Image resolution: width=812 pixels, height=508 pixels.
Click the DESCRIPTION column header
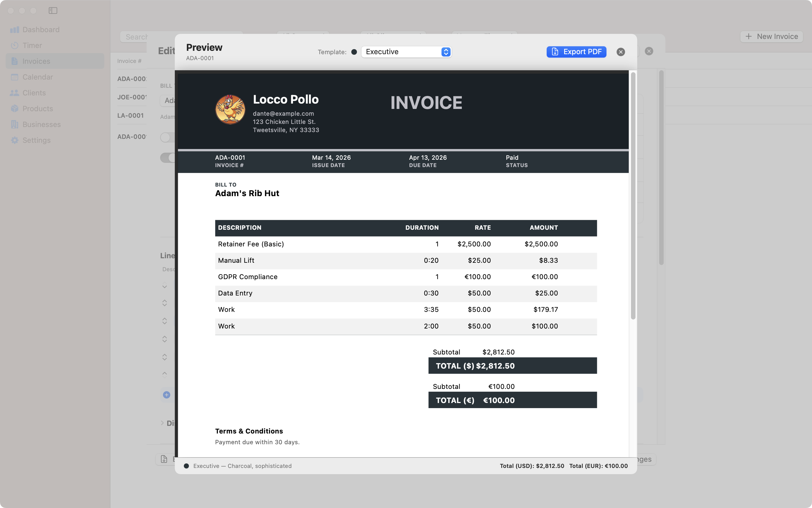240,227
